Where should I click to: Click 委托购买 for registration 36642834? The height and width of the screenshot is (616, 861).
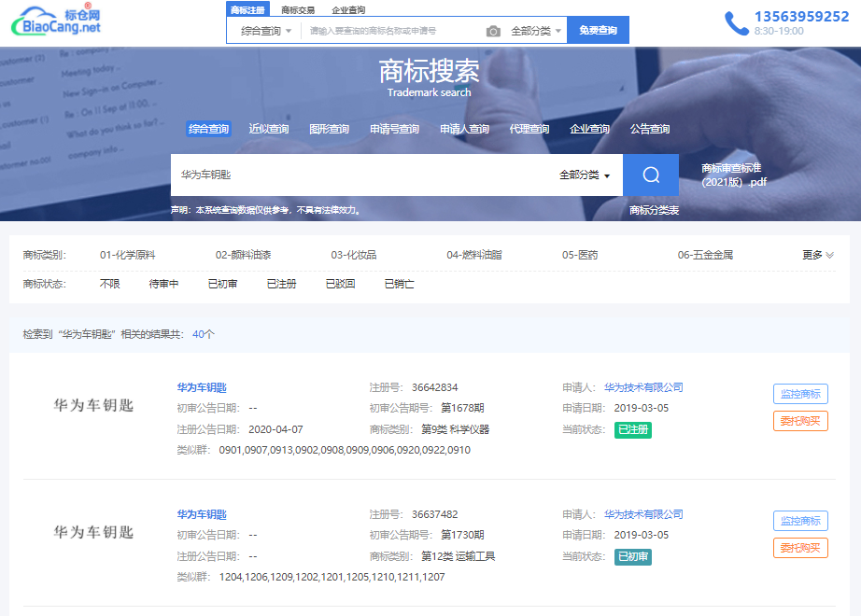pyautogui.click(x=800, y=421)
